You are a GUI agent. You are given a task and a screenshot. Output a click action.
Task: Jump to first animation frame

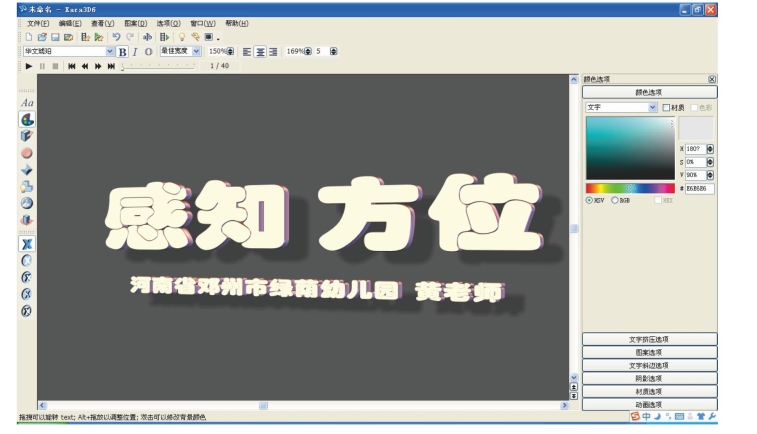click(x=71, y=66)
